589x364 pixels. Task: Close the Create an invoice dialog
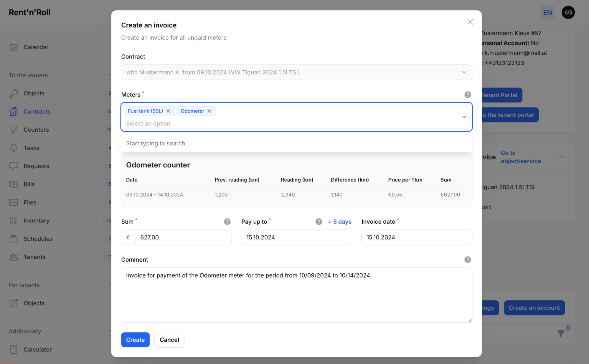(x=470, y=22)
